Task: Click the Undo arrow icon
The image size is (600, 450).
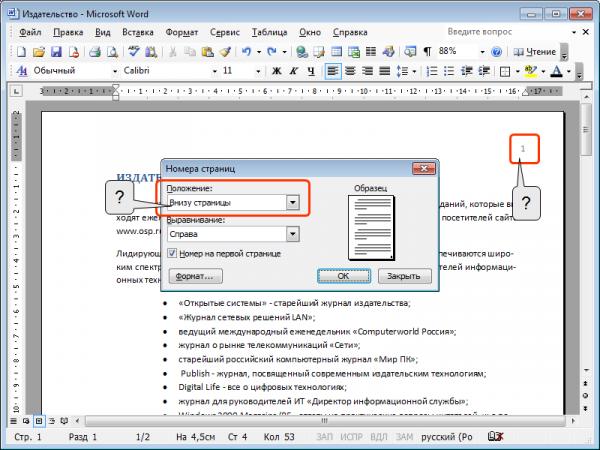Action: [x=246, y=52]
